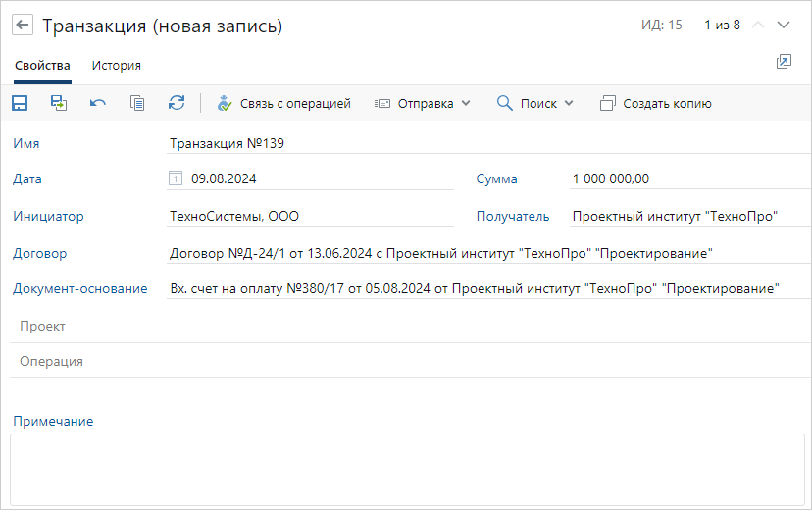
Task: Expand the Отправка dropdown menu
Action: (x=423, y=103)
